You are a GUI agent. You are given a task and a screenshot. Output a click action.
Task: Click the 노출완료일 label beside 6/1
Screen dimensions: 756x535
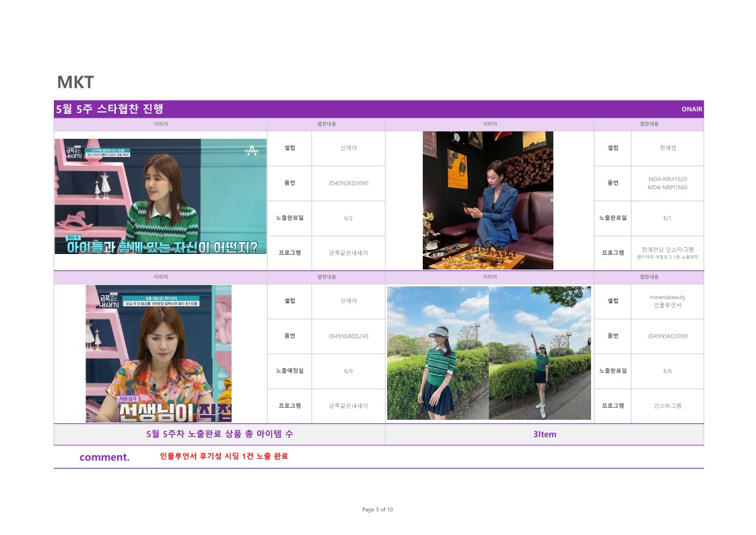pyautogui.click(x=613, y=218)
